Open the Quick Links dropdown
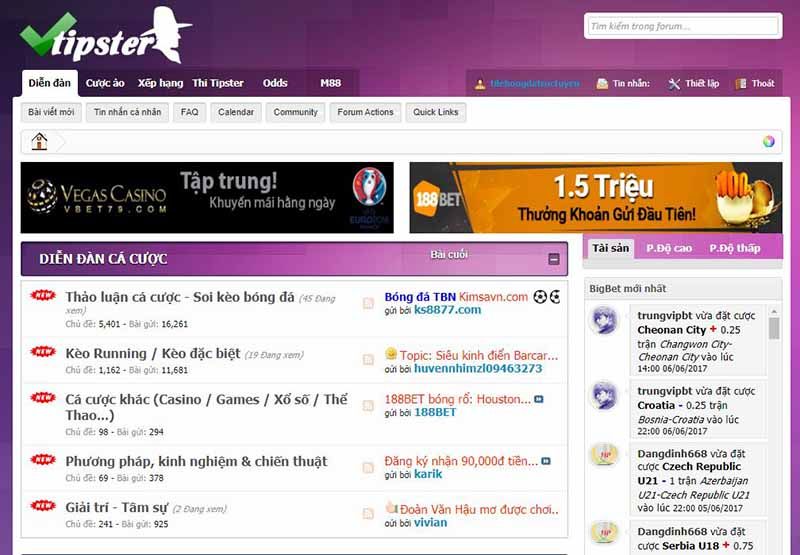Screen dimensions: 800x555 [x=436, y=112]
